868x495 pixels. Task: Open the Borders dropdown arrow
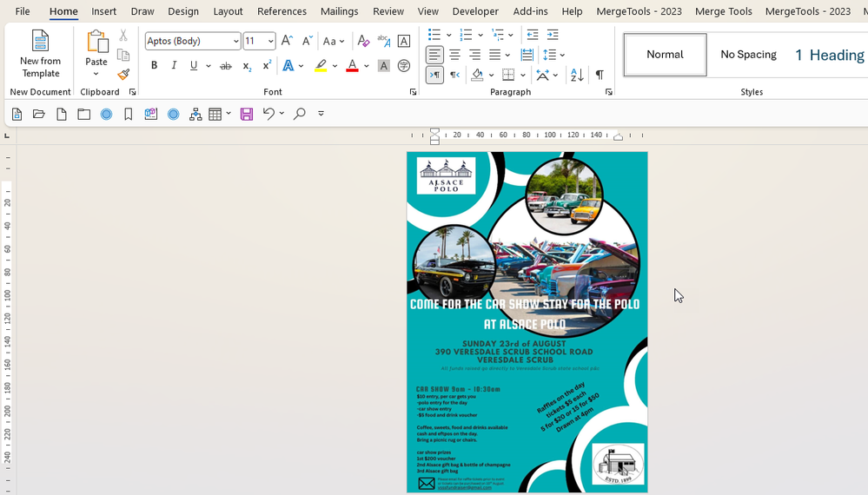pos(522,75)
